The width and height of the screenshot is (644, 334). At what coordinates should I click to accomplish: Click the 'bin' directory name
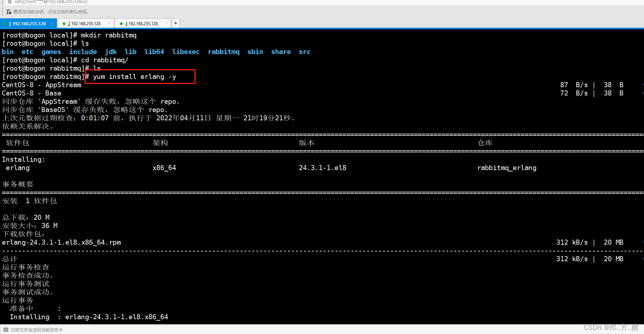8,52
